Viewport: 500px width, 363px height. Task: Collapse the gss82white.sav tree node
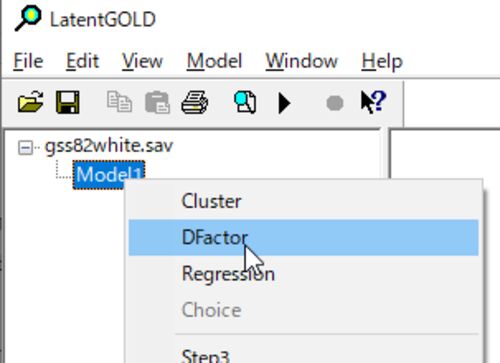[x=25, y=148]
